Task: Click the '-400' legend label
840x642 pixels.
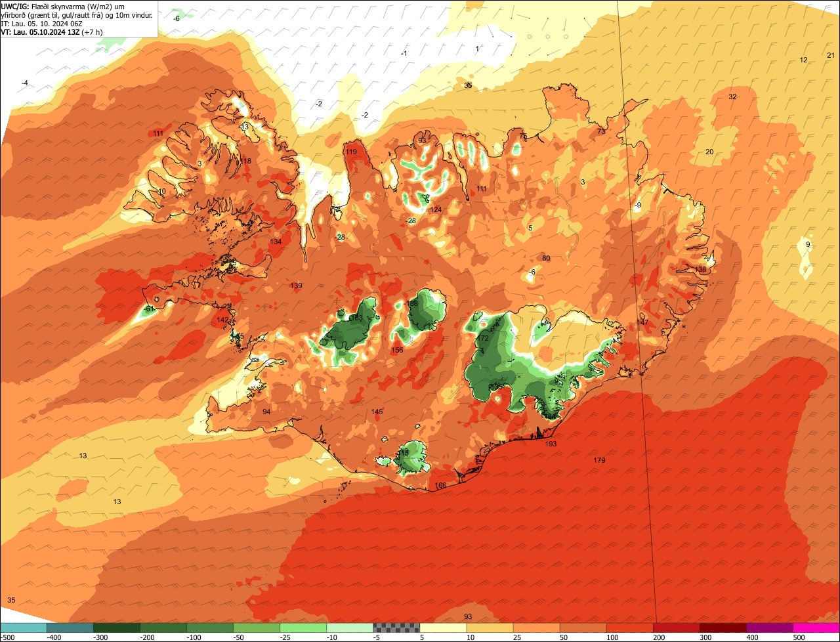Action: click(54, 637)
